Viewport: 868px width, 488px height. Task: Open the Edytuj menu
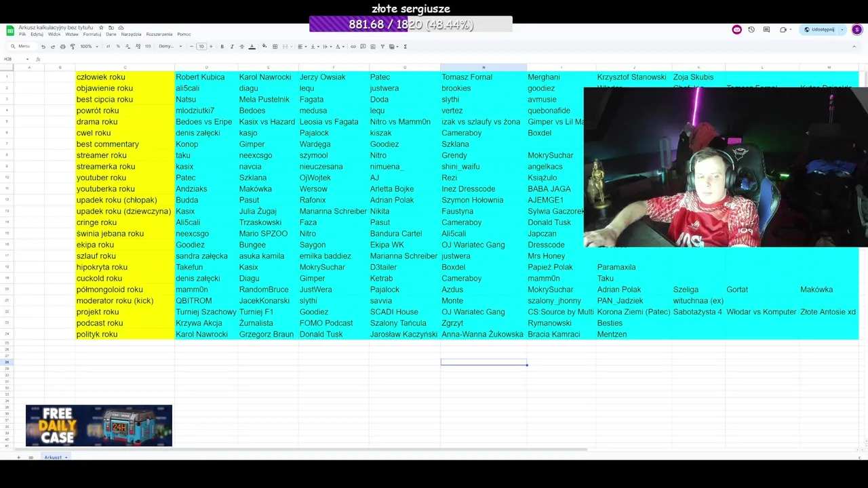(37, 35)
